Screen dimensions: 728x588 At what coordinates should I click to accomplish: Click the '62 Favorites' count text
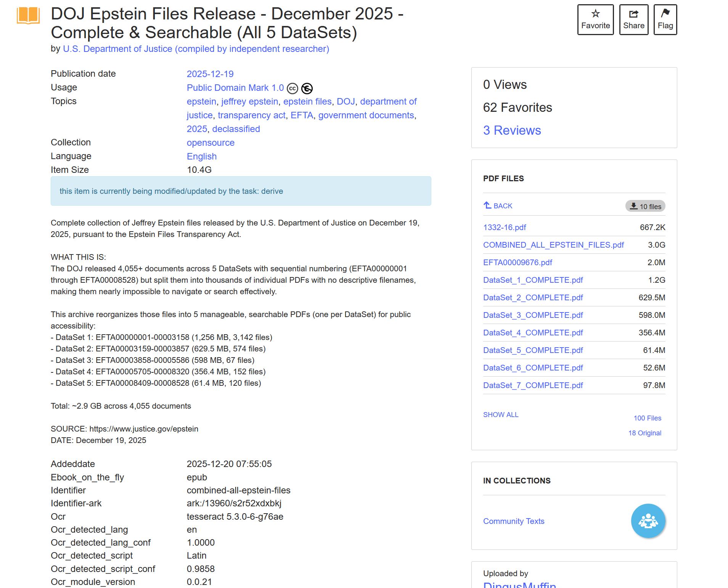[x=517, y=108]
